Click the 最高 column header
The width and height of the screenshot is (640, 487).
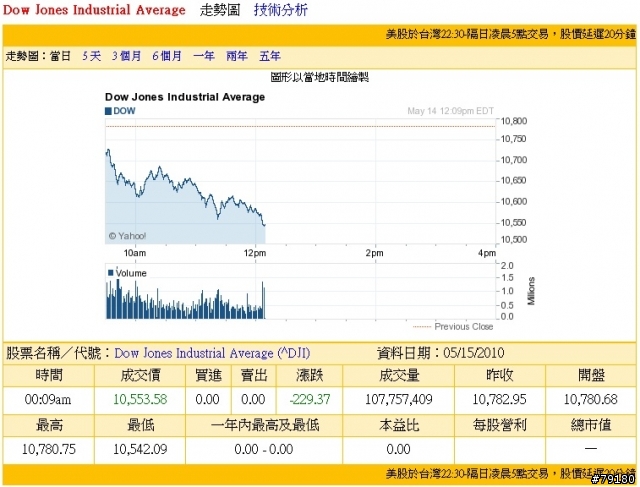pos(49,426)
